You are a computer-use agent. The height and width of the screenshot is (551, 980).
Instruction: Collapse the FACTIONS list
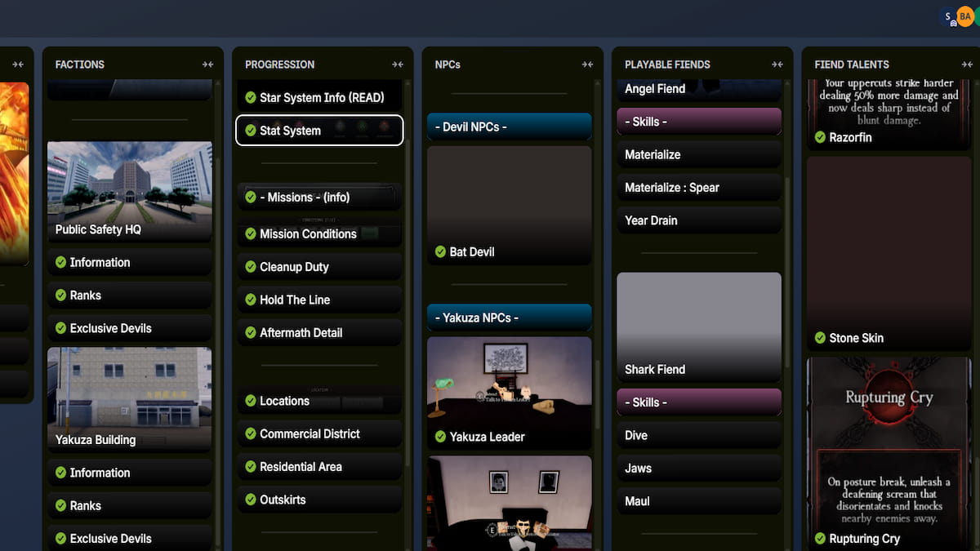207,64
